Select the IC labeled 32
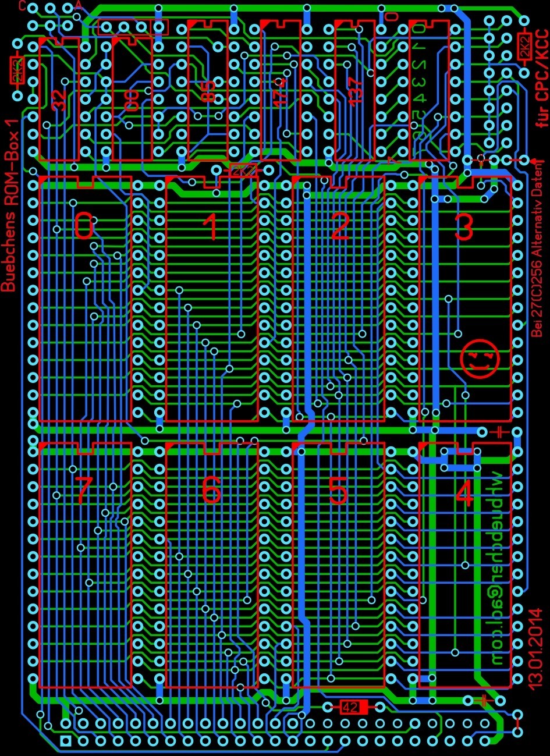550x756 pixels. point(59,99)
